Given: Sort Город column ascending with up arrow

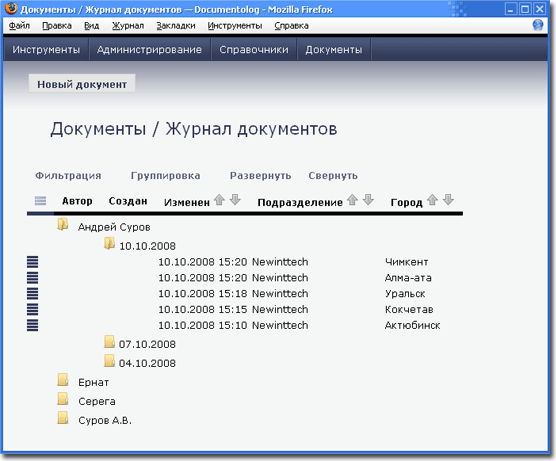Looking at the screenshot, I should [x=432, y=200].
